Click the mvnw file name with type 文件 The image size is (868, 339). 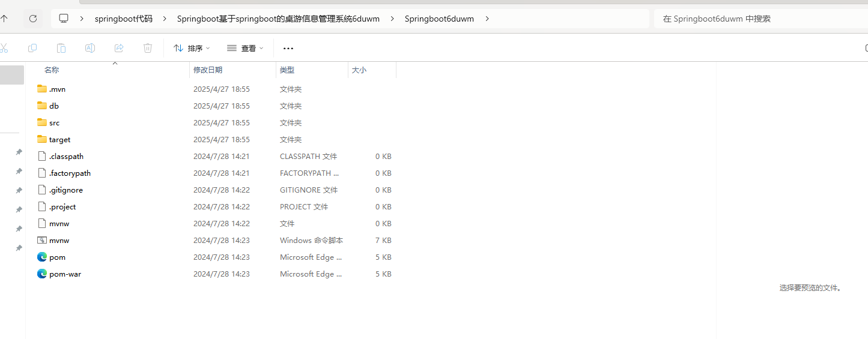click(59, 223)
